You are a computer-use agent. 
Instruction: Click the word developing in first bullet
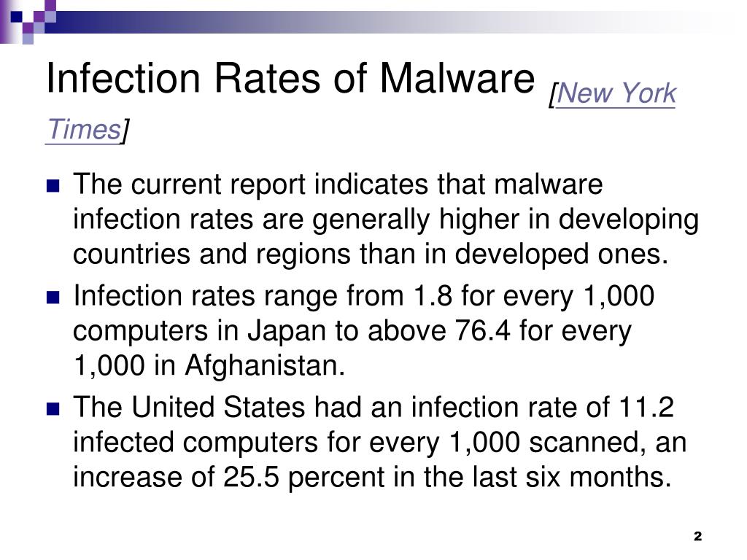click(x=629, y=220)
